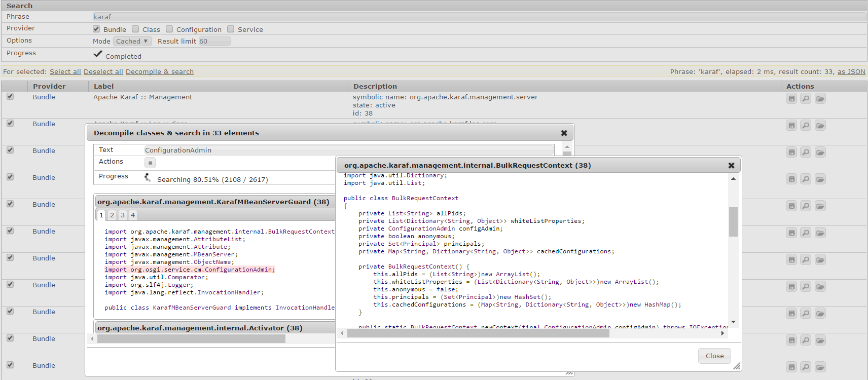Screen dimensions: 868x380
Task: Close the BulkRequestContext code dialog via X
Action: (731, 165)
